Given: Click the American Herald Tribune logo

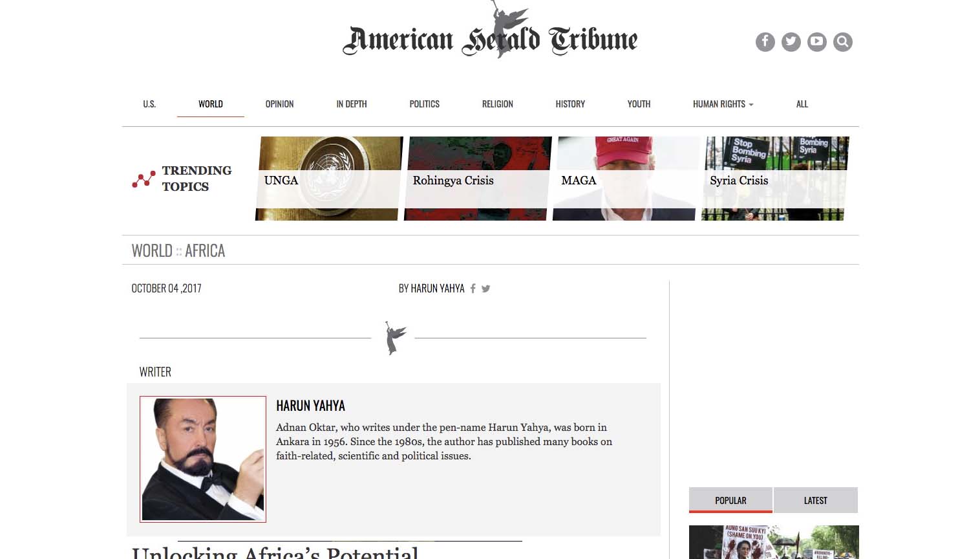Looking at the screenshot, I should [x=490, y=39].
